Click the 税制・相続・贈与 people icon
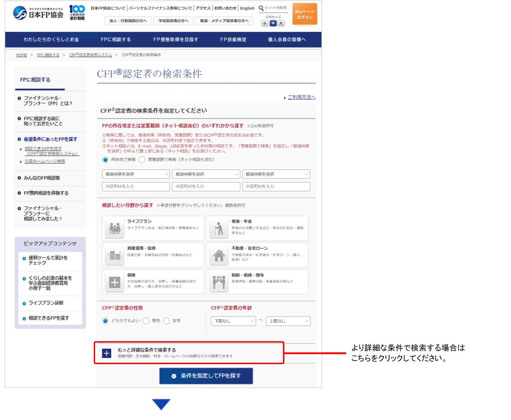 pyautogui.click(x=219, y=282)
